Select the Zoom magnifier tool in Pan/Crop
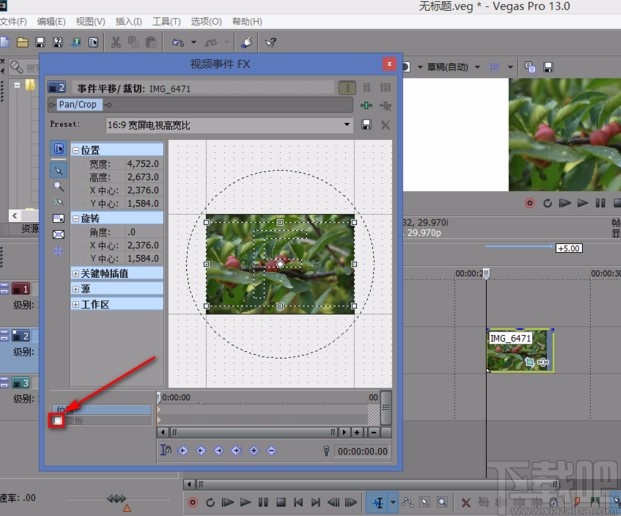The height and width of the screenshot is (516, 621). tap(57, 186)
